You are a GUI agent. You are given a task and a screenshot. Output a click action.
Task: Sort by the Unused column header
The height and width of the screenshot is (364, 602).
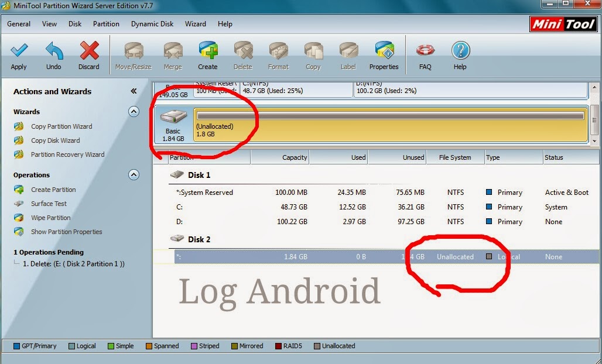pos(397,157)
